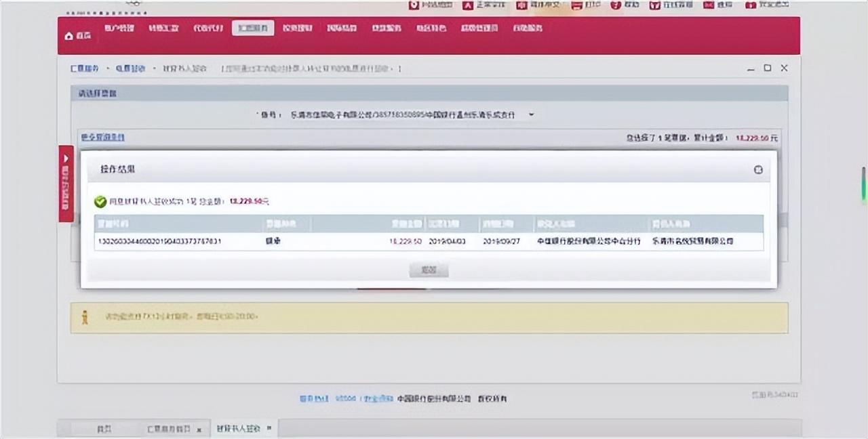Click the print (打印) icon
The height and width of the screenshot is (439, 868).
[576, 5]
